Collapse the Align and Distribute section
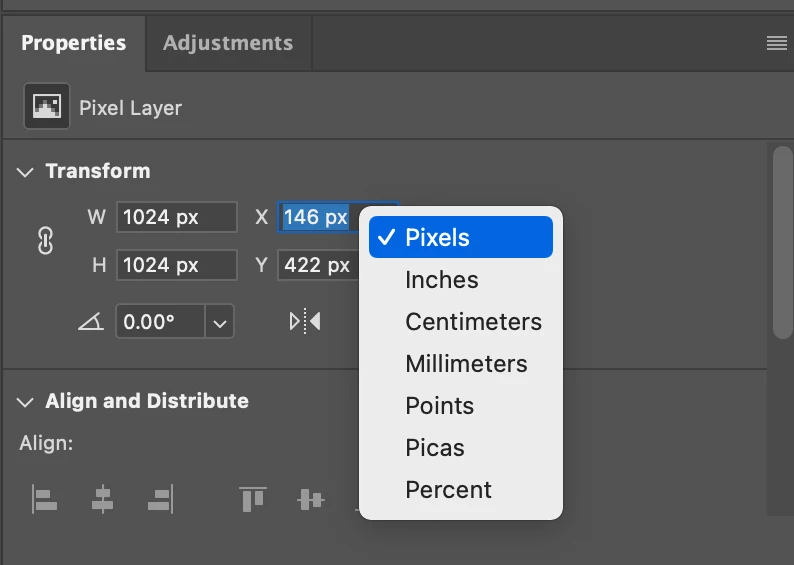This screenshot has width=794, height=565. click(x=25, y=402)
